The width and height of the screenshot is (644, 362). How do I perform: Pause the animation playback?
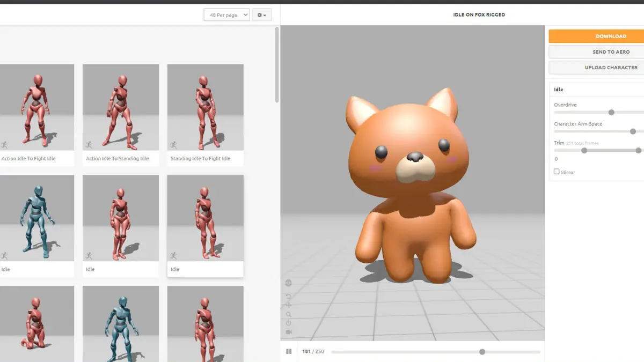289,351
